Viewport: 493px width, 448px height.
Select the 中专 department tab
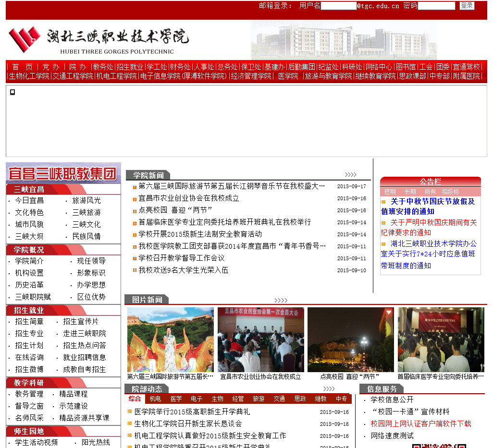coord(342,399)
